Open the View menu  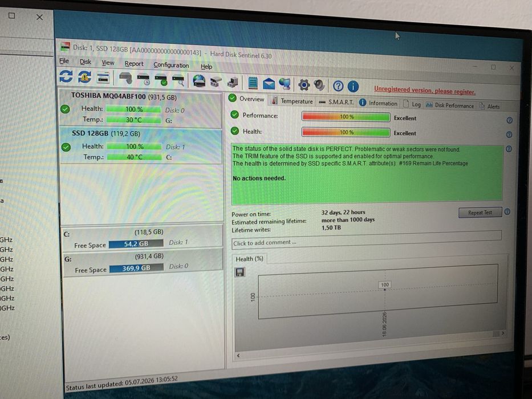pyautogui.click(x=108, y=63)
